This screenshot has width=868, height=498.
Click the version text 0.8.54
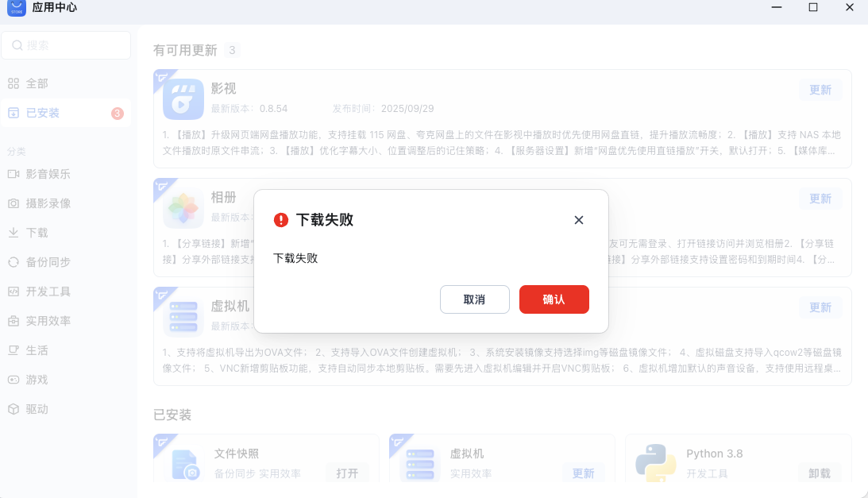tap(273, 109)
